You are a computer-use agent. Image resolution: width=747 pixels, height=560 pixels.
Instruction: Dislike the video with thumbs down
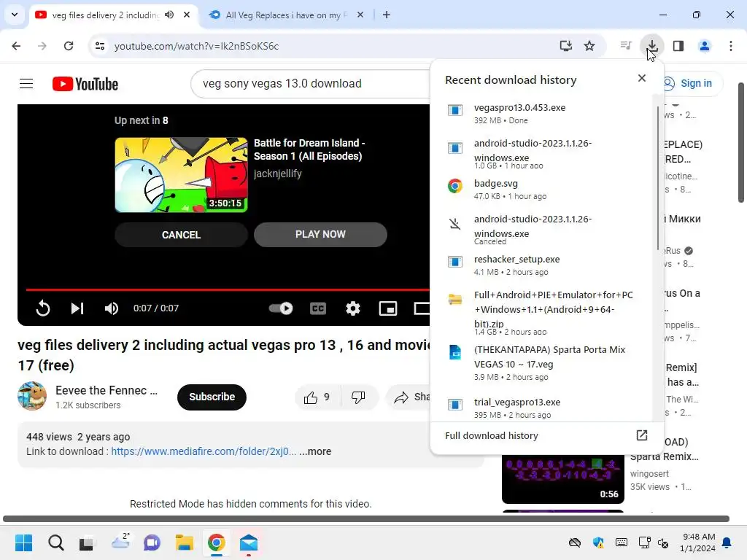click(358, 397)
